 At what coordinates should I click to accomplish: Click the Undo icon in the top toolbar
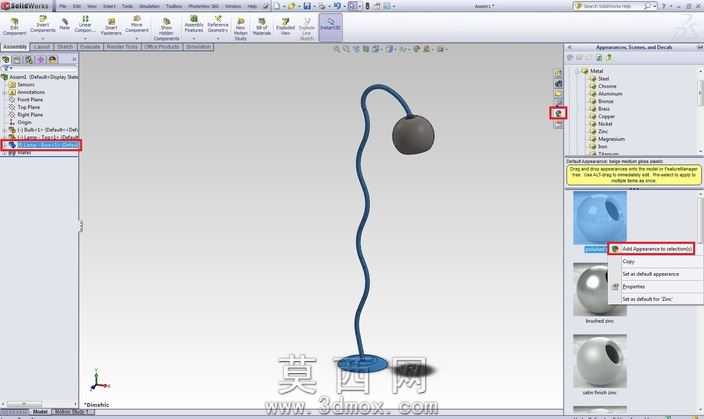coord(337,6)
